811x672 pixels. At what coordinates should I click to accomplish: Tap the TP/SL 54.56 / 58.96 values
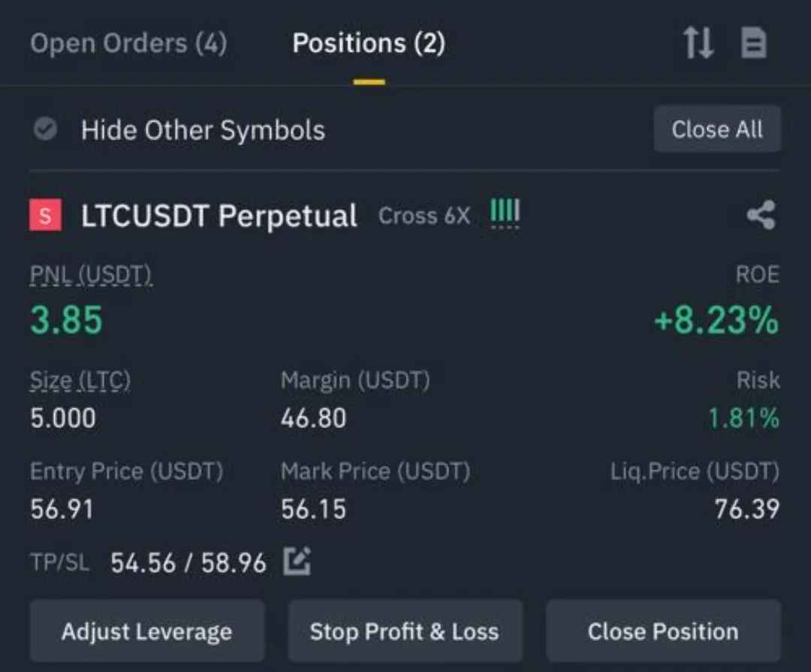188,563
